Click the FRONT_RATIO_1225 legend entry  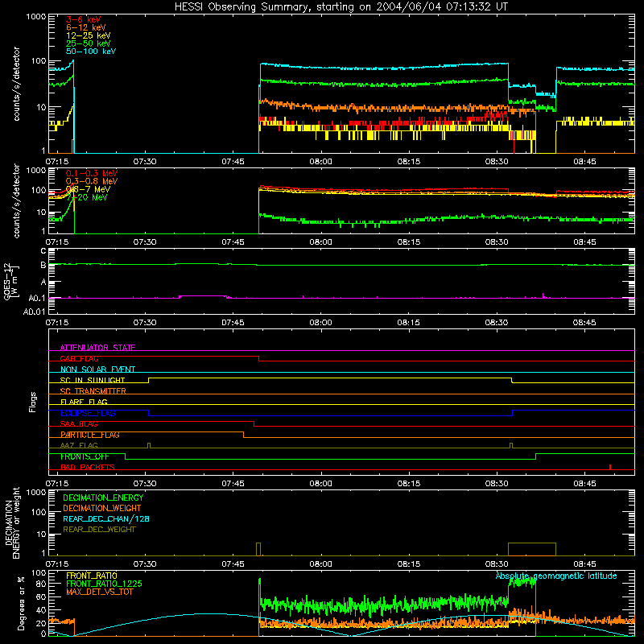[104, 584]
